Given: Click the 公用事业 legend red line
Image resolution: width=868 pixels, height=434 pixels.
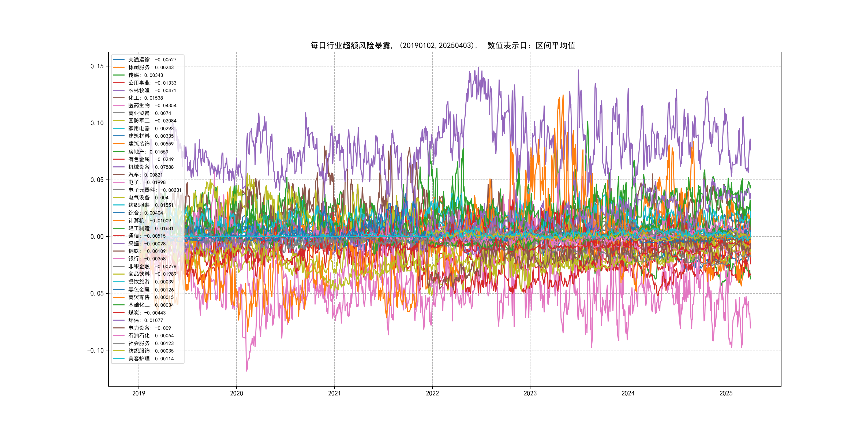Looking at the screenshot, I should [x=119, y=83].
